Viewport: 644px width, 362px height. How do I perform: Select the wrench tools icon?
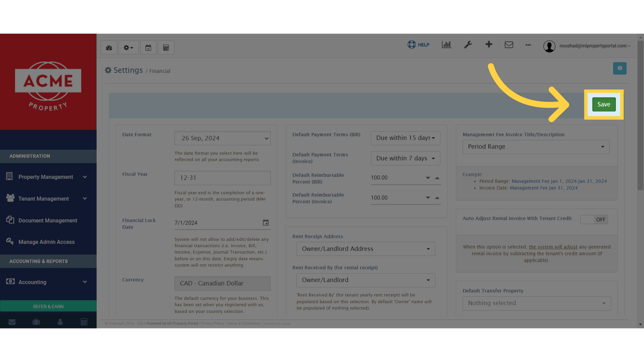(x=468, y=45)
